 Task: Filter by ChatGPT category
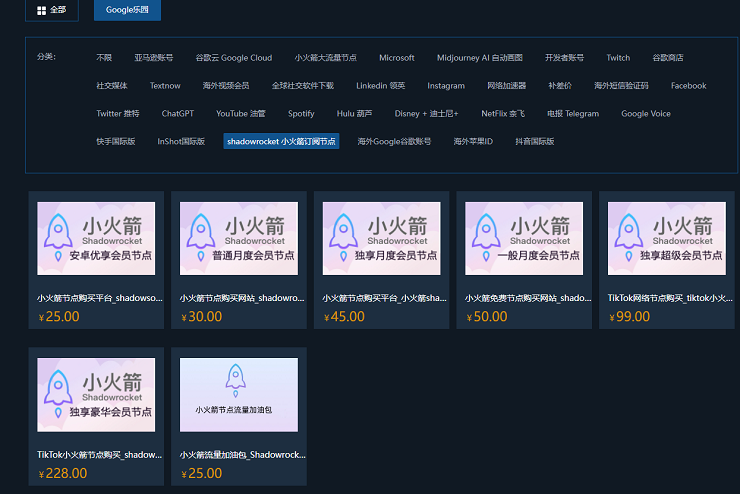(178, 114)
